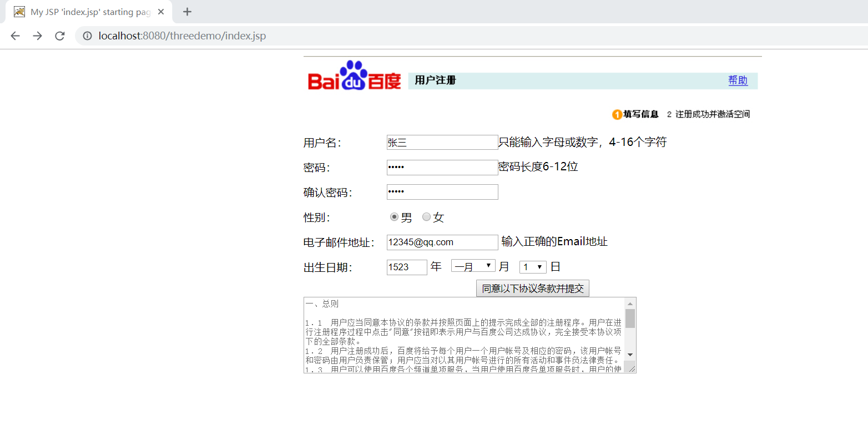Click the resize grip of the agreement textarea
Viewport: 868px width, 435px height.
click(x=632, y=368)
